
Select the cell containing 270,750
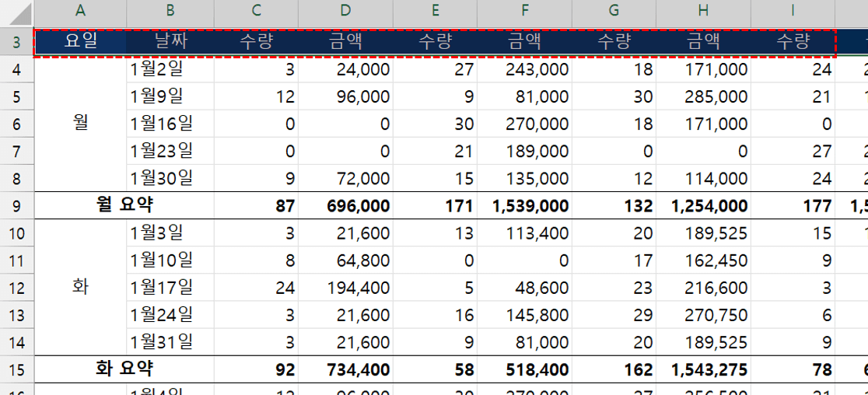[x=703, y=315]
